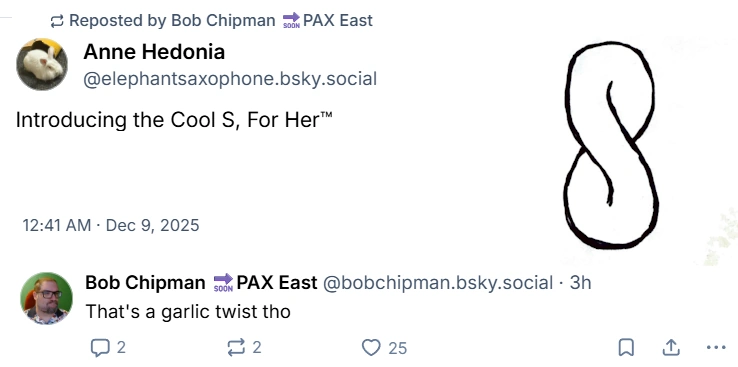Screen dimensions: 738x367
Task: Click Bob Chipman's display name in reply
Action: pos(145,283)
